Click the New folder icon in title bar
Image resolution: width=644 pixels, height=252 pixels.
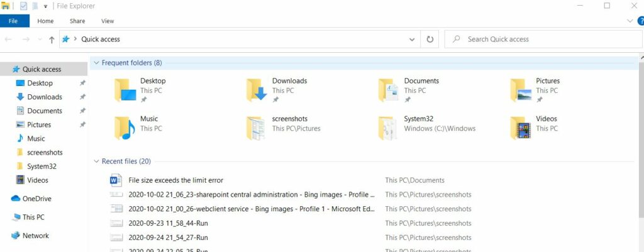pyautogui.click(x=35, y=6)
